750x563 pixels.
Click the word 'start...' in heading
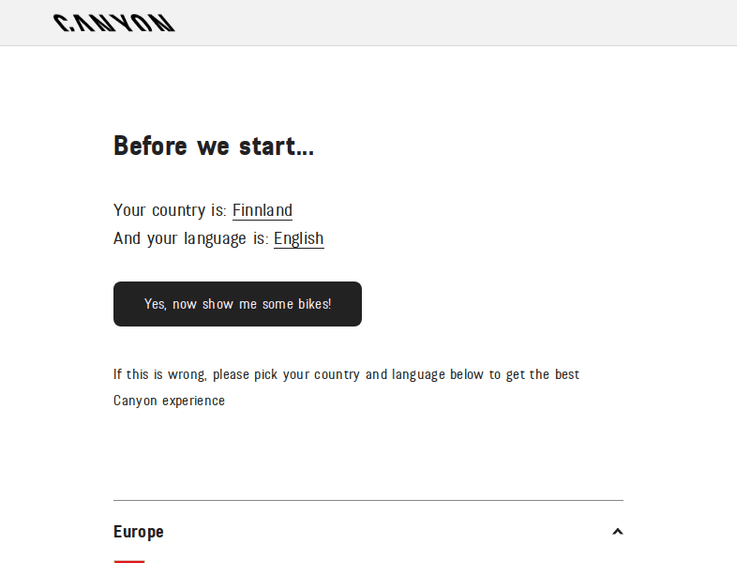coord(276,146)
